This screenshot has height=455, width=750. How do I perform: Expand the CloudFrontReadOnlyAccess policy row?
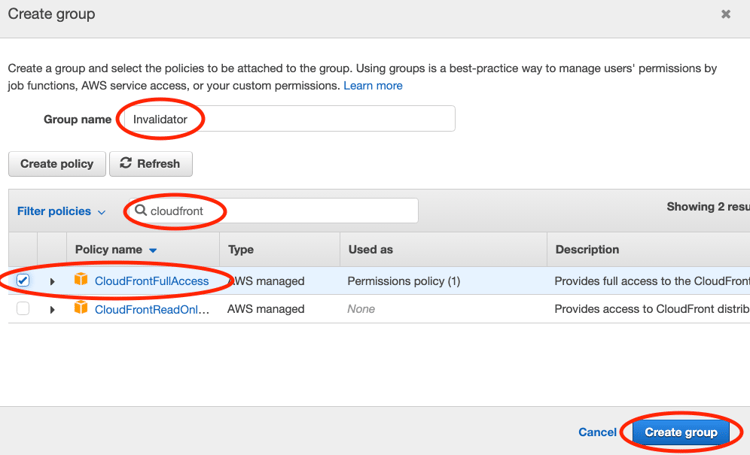tap(52, 310)
